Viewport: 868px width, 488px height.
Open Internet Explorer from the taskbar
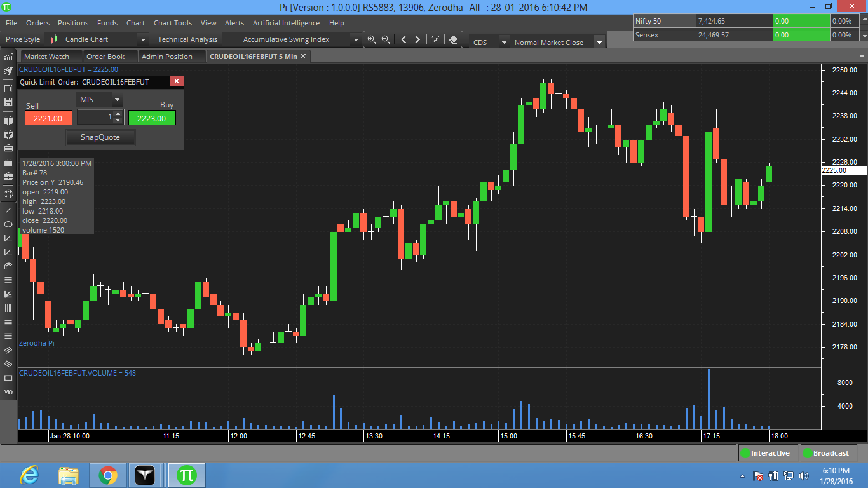tap(29, 475)
